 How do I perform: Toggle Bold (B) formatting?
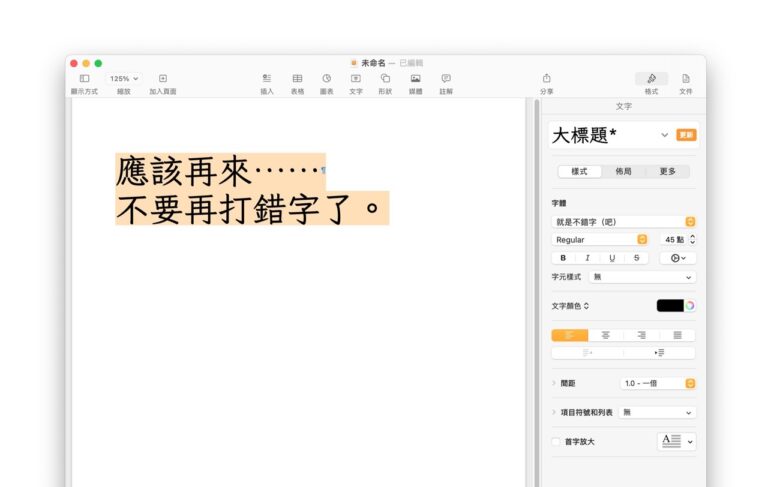tap(563, 258)
